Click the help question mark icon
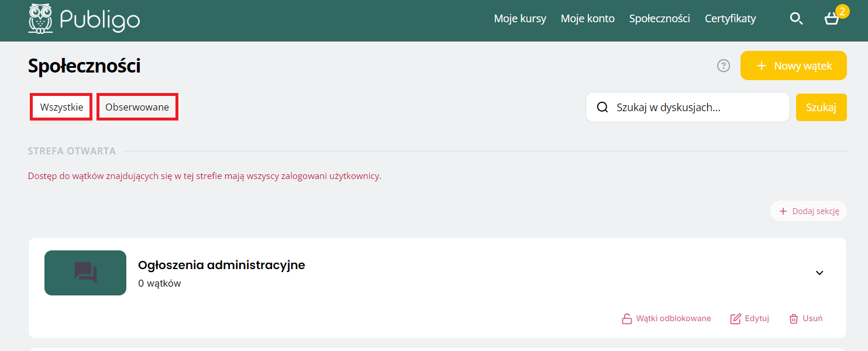This screenshot has width=868, height=351. coord(724,66)
